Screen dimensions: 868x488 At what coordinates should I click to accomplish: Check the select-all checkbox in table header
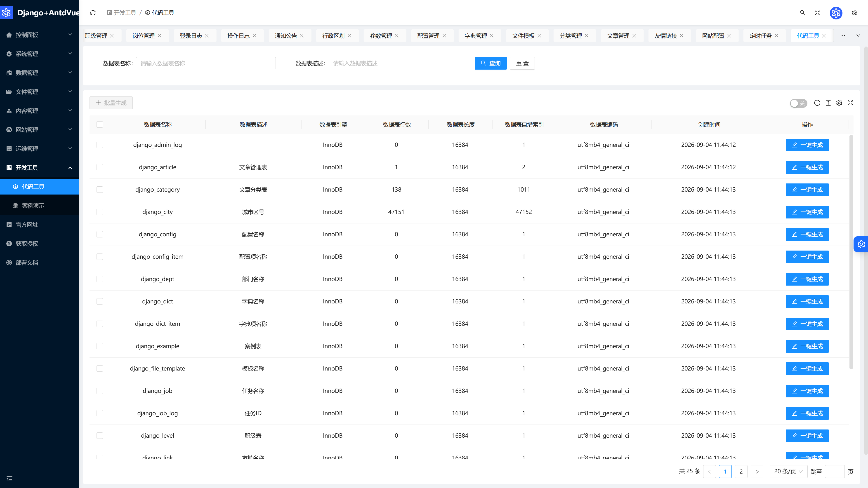(100, 125)
